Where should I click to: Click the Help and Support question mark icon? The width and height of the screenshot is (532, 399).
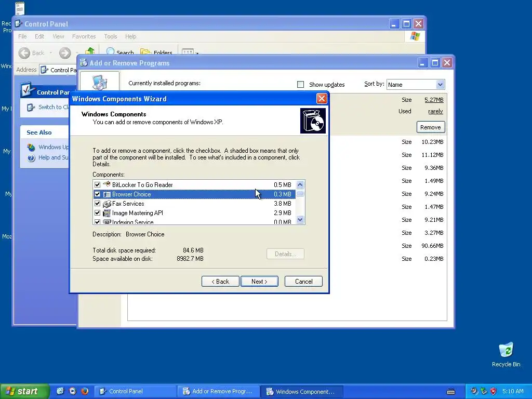(x=31, y=158)
